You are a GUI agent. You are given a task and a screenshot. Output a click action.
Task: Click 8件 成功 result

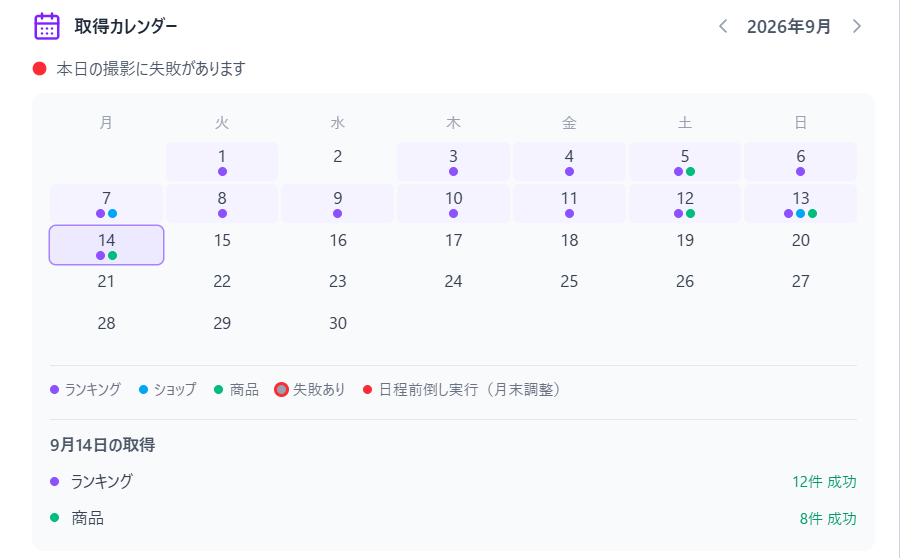click(828, 518)
